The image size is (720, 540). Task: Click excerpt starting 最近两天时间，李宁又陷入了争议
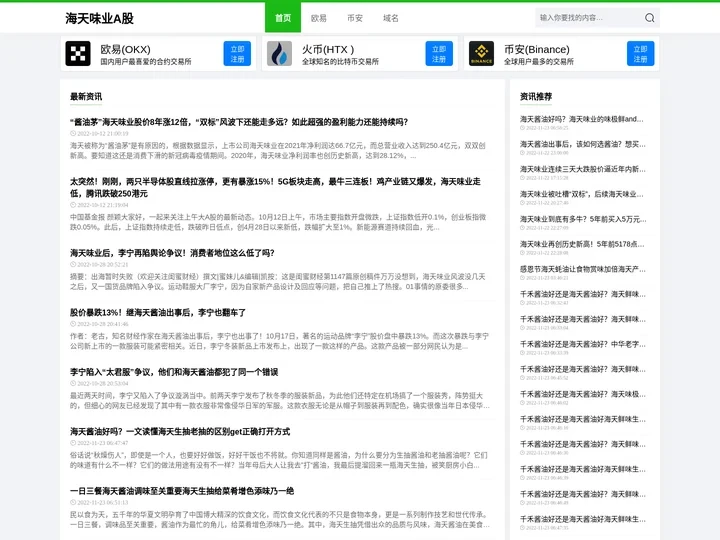280,401
